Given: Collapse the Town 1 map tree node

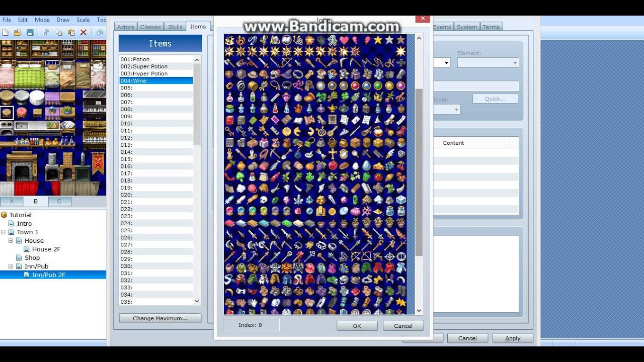Looking at the screenshot, I should pos(4,232).
